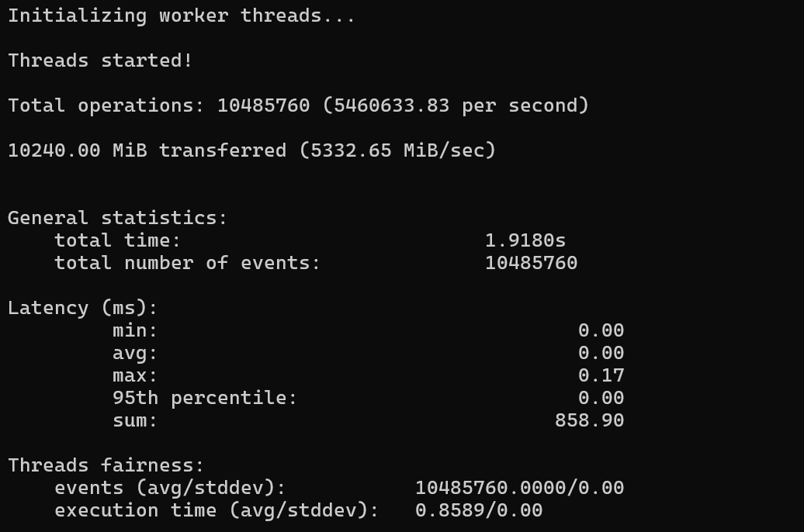Click the latency sum value 858.90

click(x=590, y=421)
